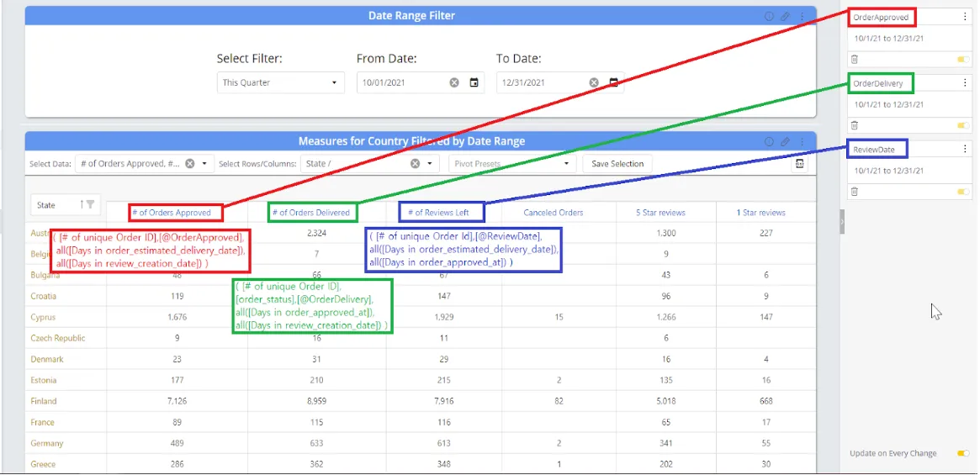980x475 pixels.
Task: Click pencil edit icon on Measures for Country panel
Action: pos(785,142)
